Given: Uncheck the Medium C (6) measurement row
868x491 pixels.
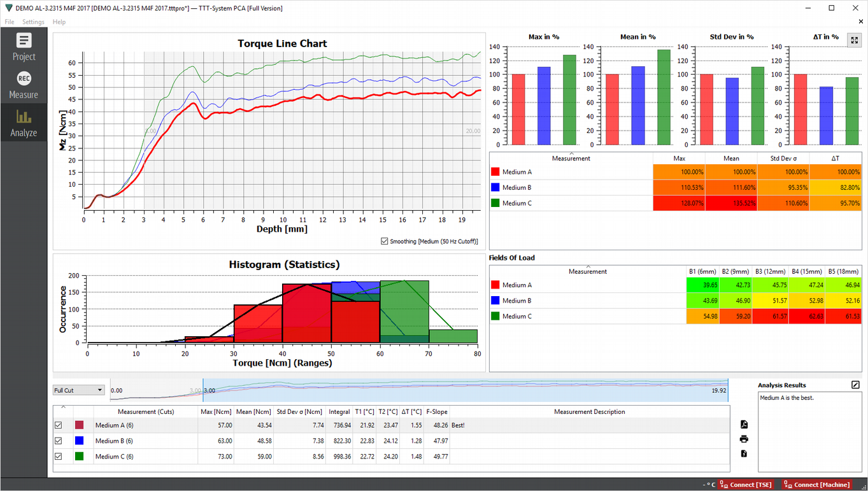Looking at the screenshot, I should click(58, 455).
